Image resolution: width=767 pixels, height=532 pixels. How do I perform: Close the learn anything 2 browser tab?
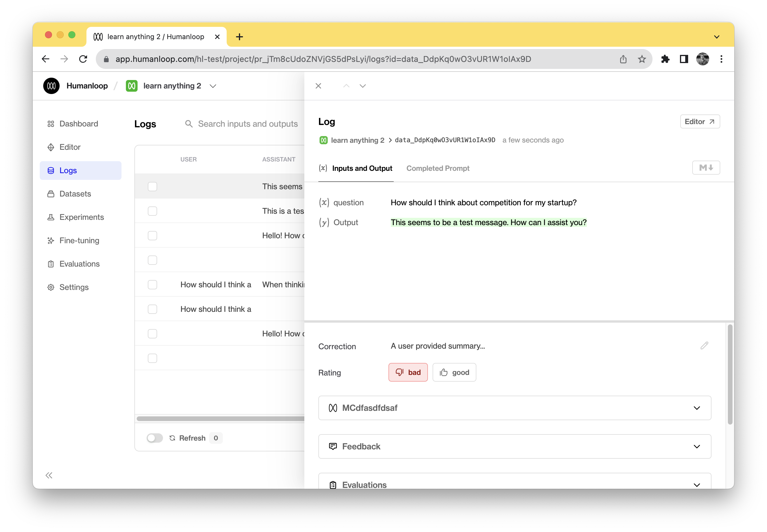pos(217,37)
